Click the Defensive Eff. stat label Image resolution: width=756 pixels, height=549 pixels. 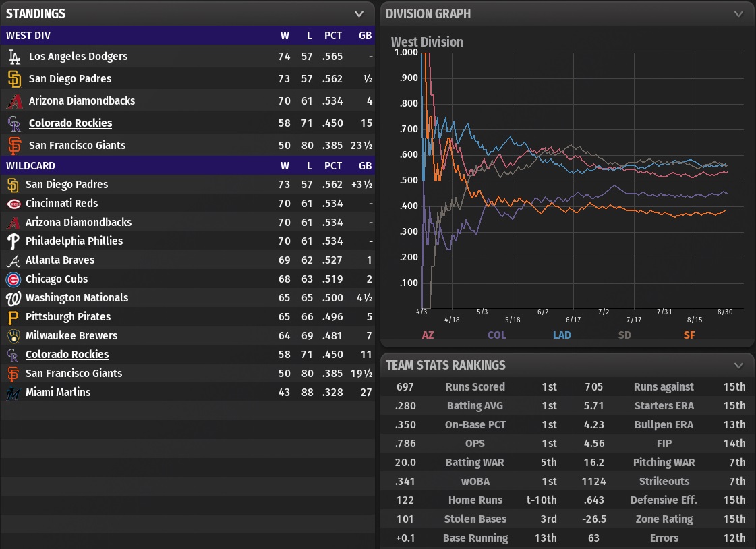tap(664, 500)
